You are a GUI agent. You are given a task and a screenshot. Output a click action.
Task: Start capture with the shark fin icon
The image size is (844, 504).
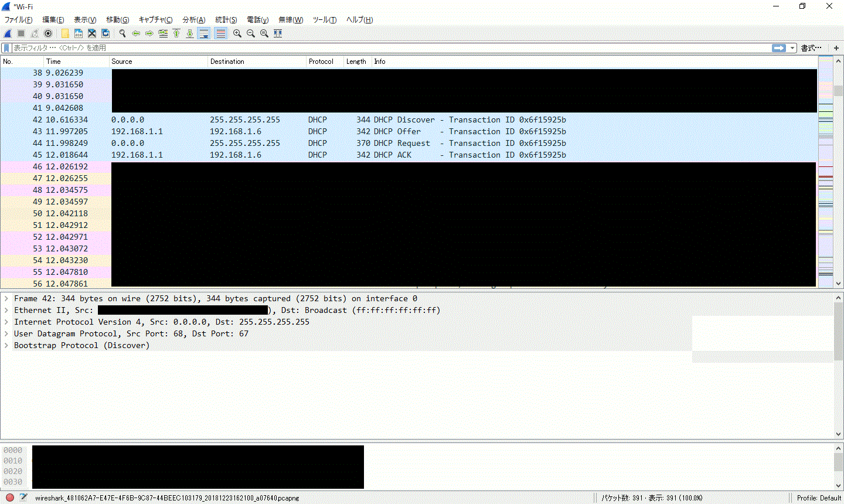click(x=8, y=33)
